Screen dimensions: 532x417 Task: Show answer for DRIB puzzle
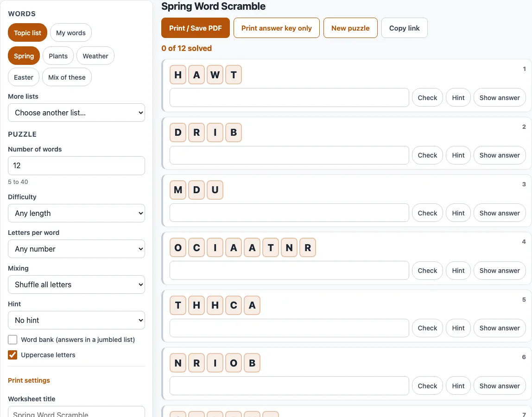500,155
